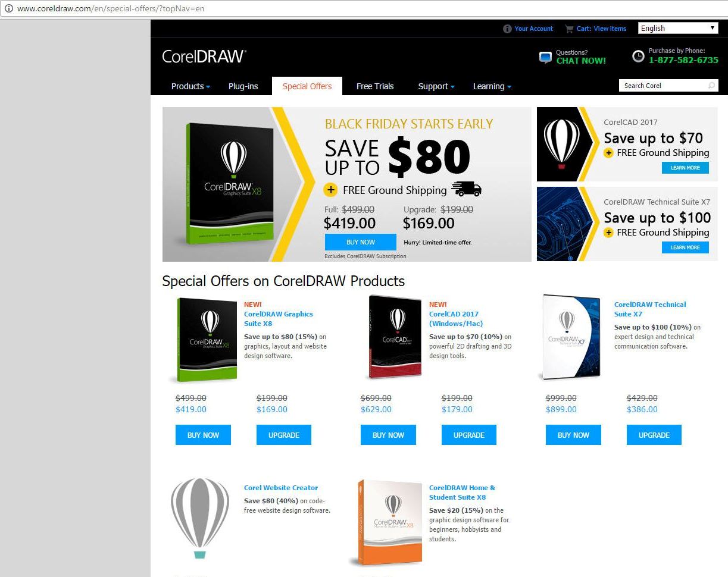Select the Special Offers tab
This screenshot has width=728, height=577.
coord(307,86)
